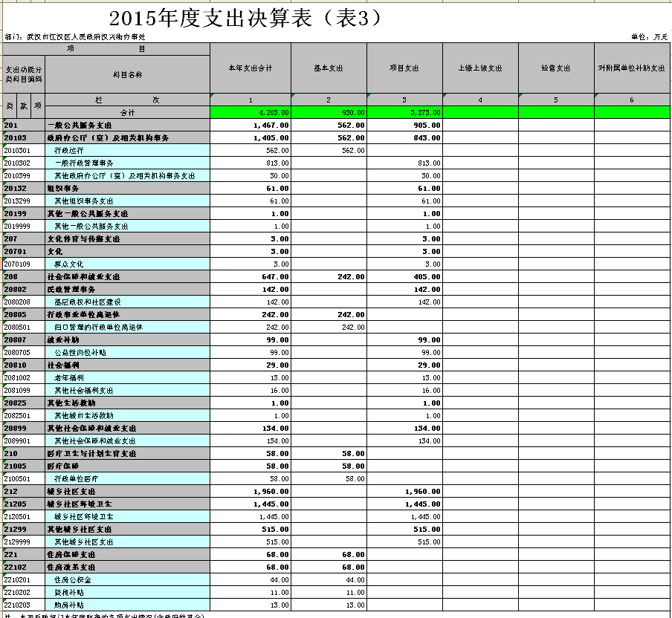This screenshot has height=618, width=672.
Task: Click the code cell 2080208
Action: (x=23, y=302)
